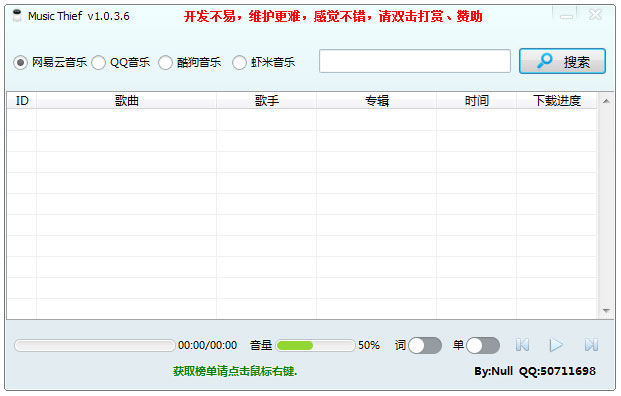621x396 pixels.
Task: Click the scrollbar down arrow in song list
Action: point(606,310)
